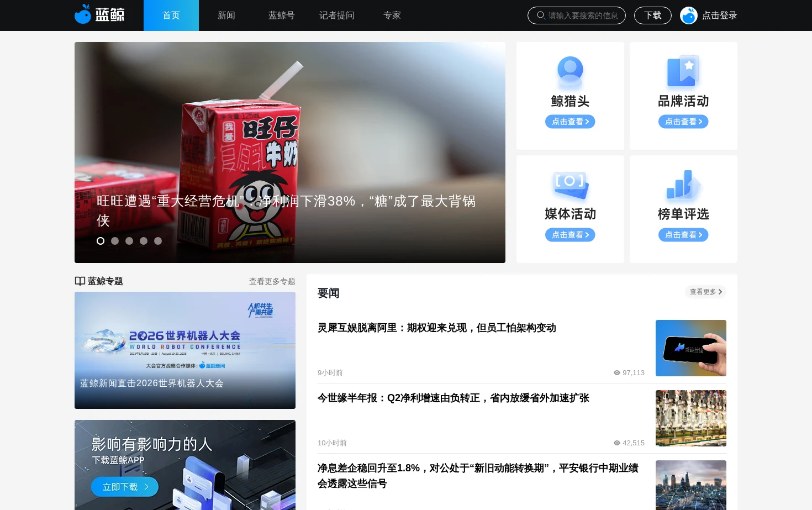Click the 蓝鲸专题 section heading
This screenshot has width=812, height=510.
pyautogui.click(x=106, y=281)
